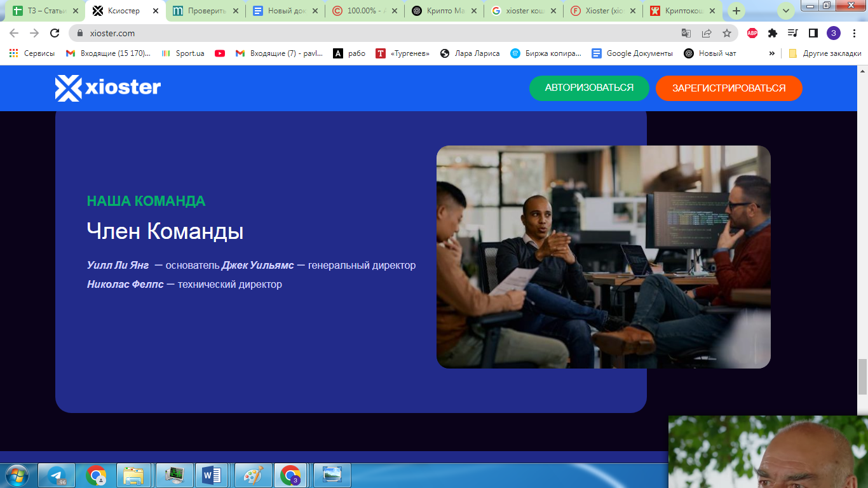Bookmark this page with the star icon
The height and width of the screenshot is (488, 868).
(727, 33)
